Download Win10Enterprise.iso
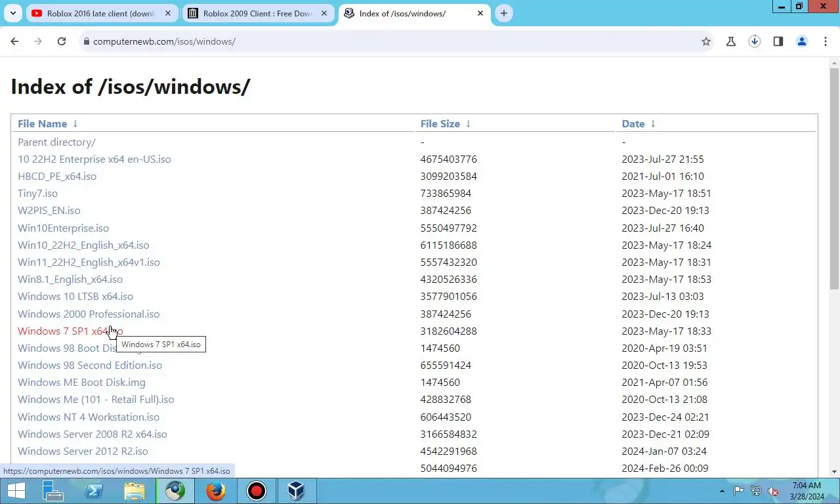840x504 pixels. (63, 228)
